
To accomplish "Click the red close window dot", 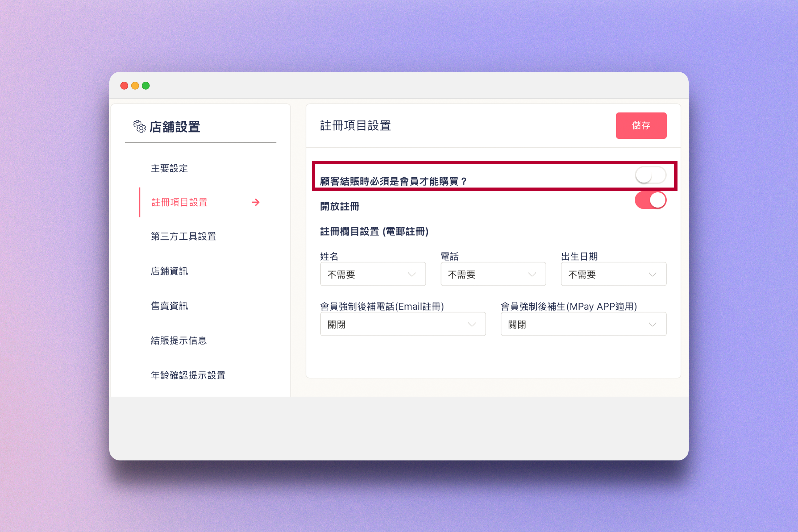I will pos(124,86).
